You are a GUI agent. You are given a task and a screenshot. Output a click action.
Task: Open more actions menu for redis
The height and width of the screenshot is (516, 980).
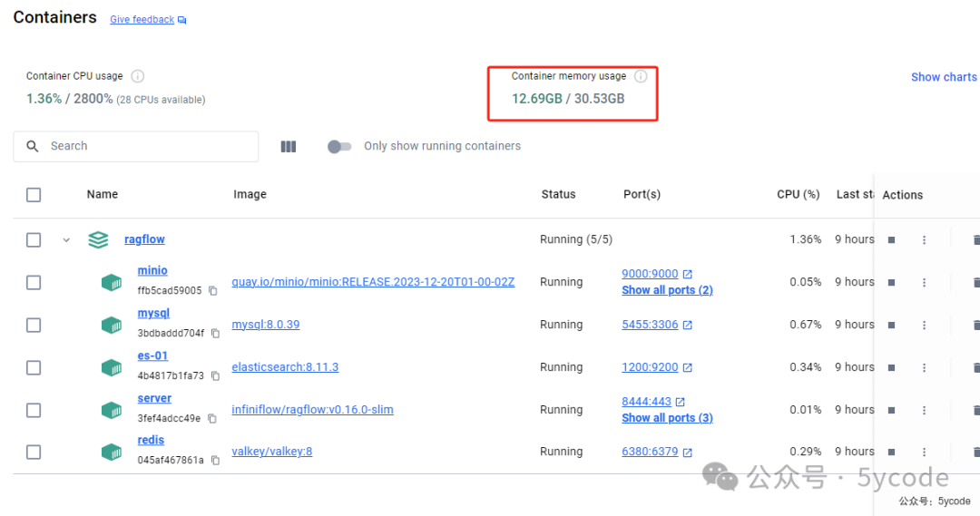924,452
